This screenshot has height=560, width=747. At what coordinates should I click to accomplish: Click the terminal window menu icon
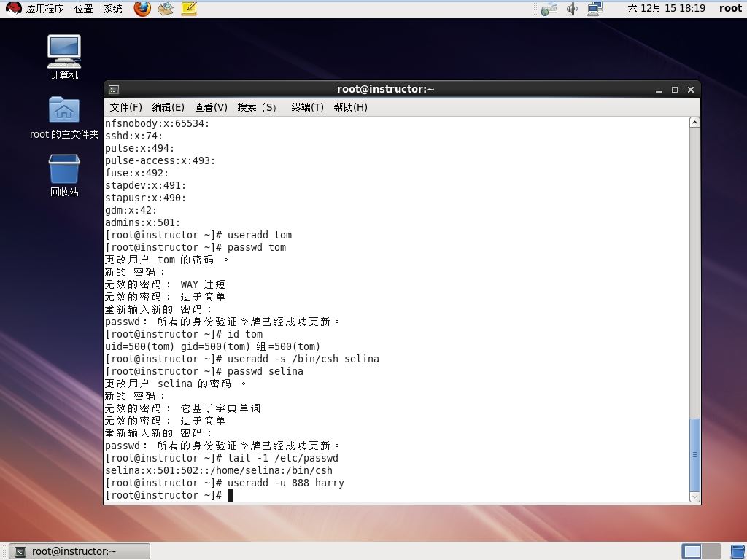click(114, 90)
